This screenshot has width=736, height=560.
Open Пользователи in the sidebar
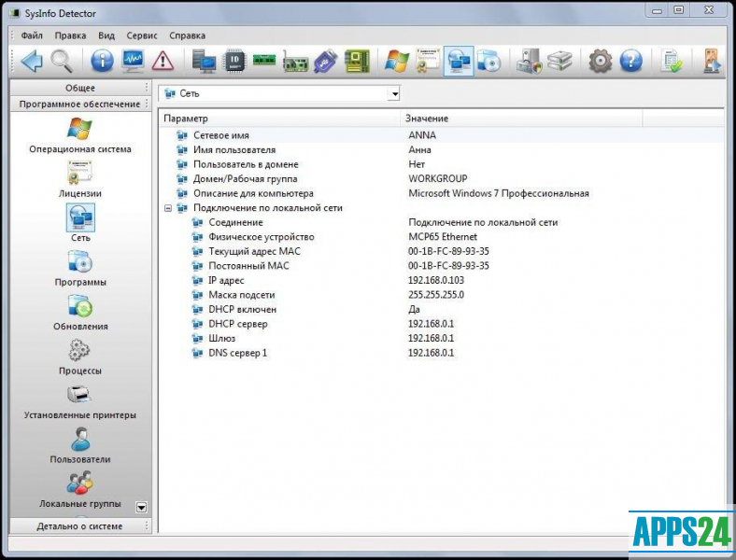pyautogui.click(x=80, y=445)
